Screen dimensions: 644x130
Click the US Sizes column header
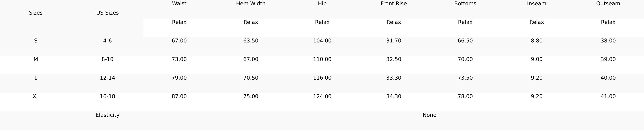[x=107, y=13]
